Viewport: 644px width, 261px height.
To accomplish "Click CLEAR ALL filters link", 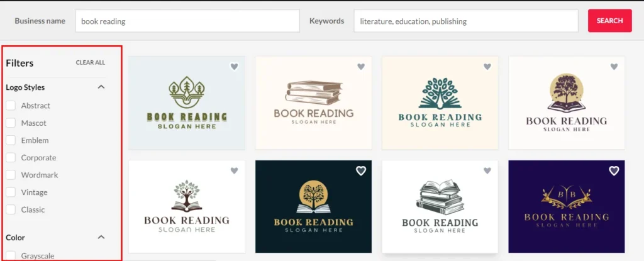I will tap(91, 62).
